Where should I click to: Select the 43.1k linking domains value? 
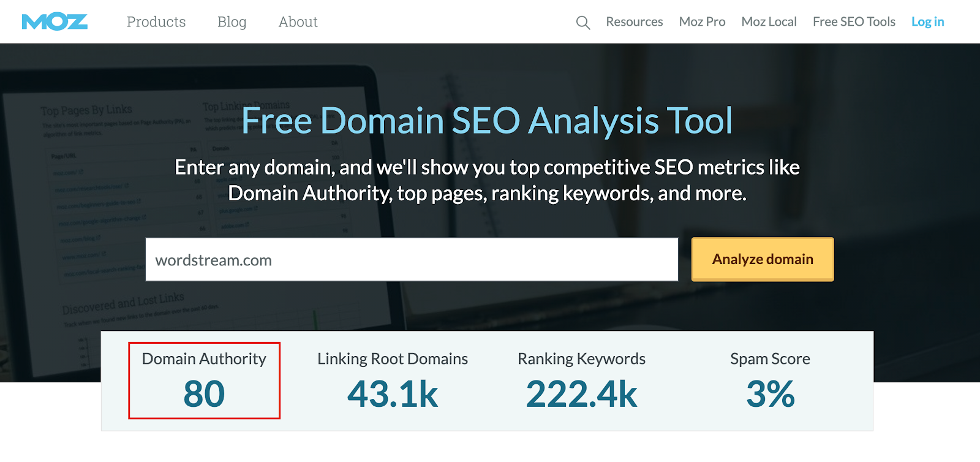[393, 394]
